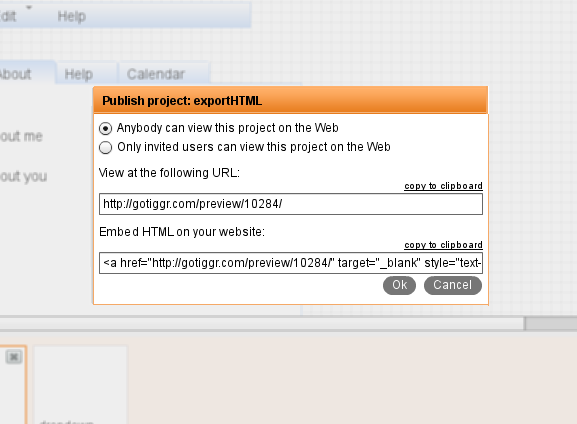Open the Help menu in the top bar
Screen dimensions: 577x424
pyautogui.click(x=72, y=16)
